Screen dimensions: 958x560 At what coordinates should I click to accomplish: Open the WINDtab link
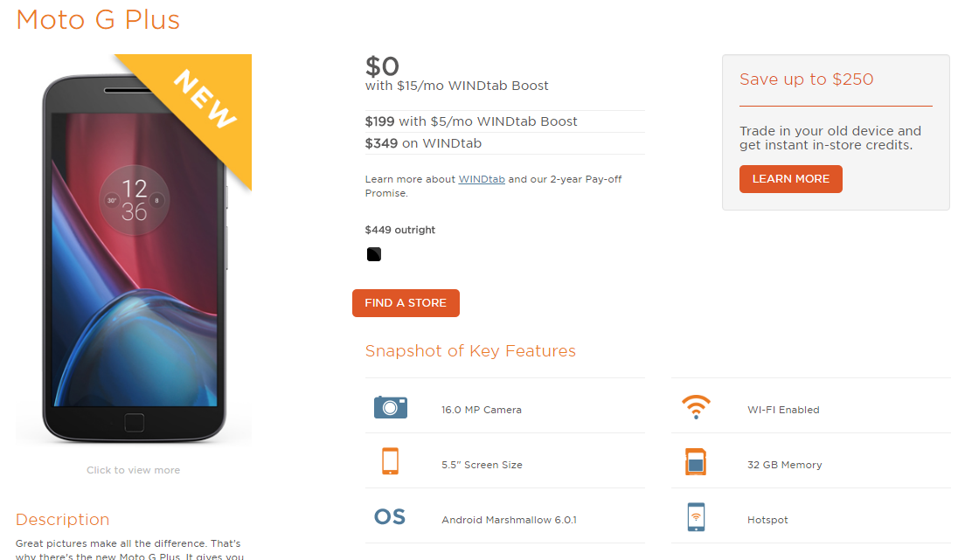click(482, 179)
